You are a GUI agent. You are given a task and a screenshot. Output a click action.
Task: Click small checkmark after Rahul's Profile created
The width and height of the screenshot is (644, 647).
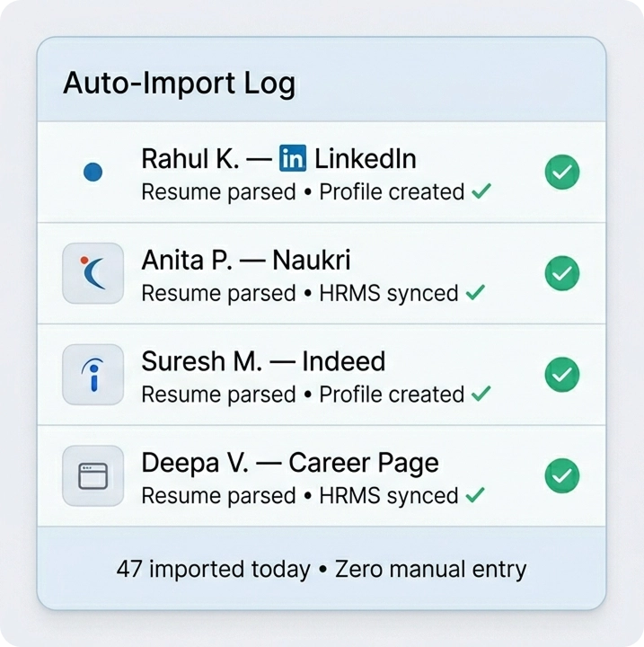(481, 191)
